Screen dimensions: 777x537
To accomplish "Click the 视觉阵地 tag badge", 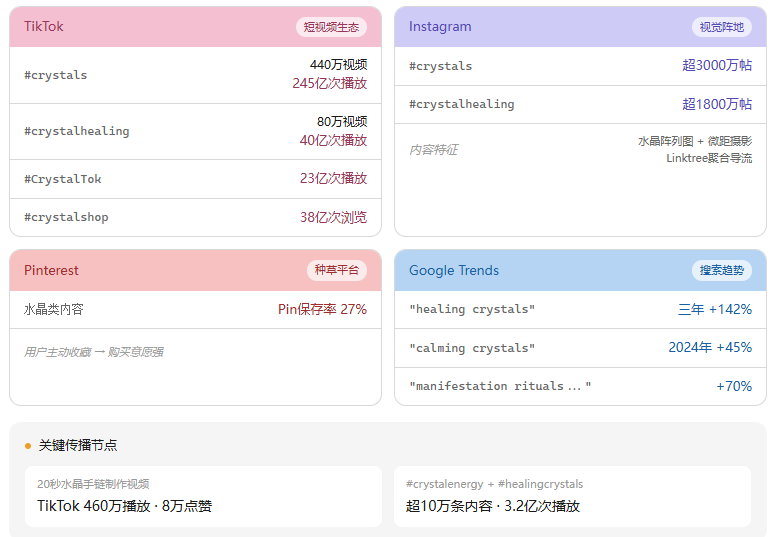I will pos(722,27).
